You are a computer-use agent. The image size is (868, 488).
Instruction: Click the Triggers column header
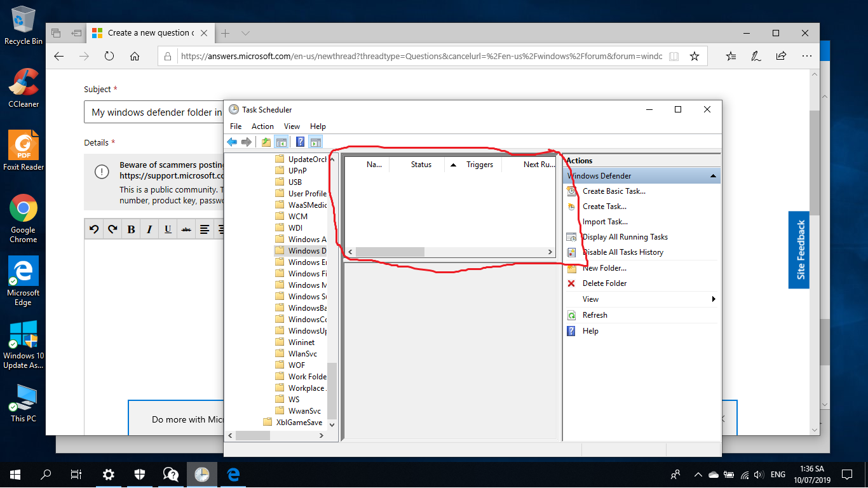point(480,165)
